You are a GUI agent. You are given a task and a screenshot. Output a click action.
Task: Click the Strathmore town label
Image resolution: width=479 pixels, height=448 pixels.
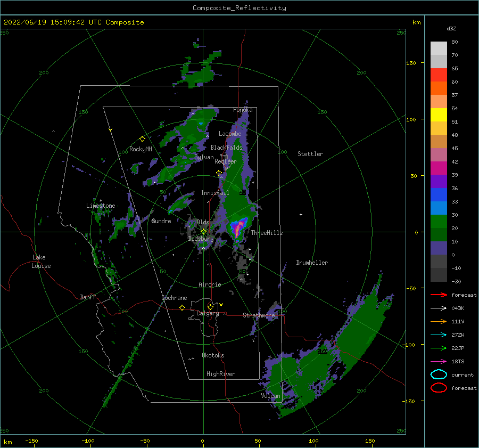pyautogui.click(x=259, y=315)
